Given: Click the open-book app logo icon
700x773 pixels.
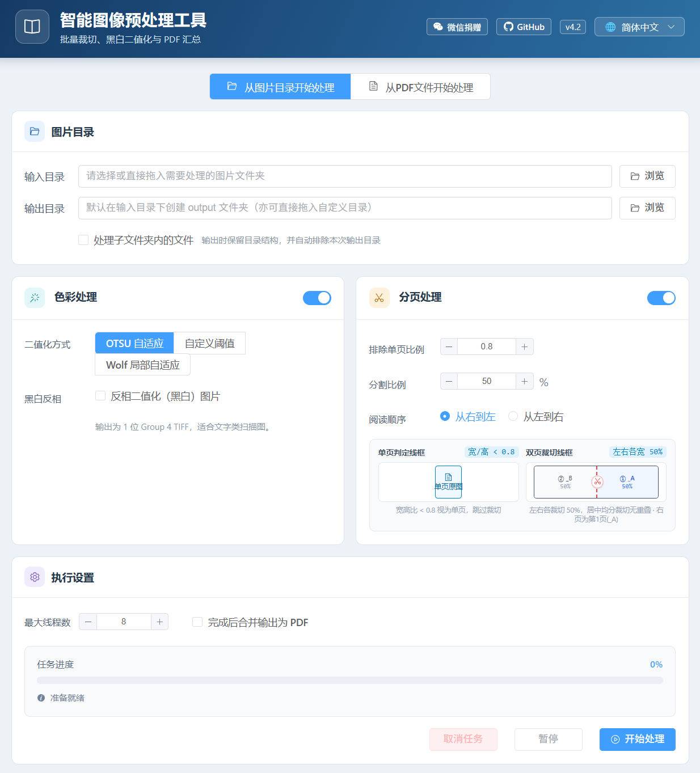Looking at the screenshot, I should pos(32,27).
